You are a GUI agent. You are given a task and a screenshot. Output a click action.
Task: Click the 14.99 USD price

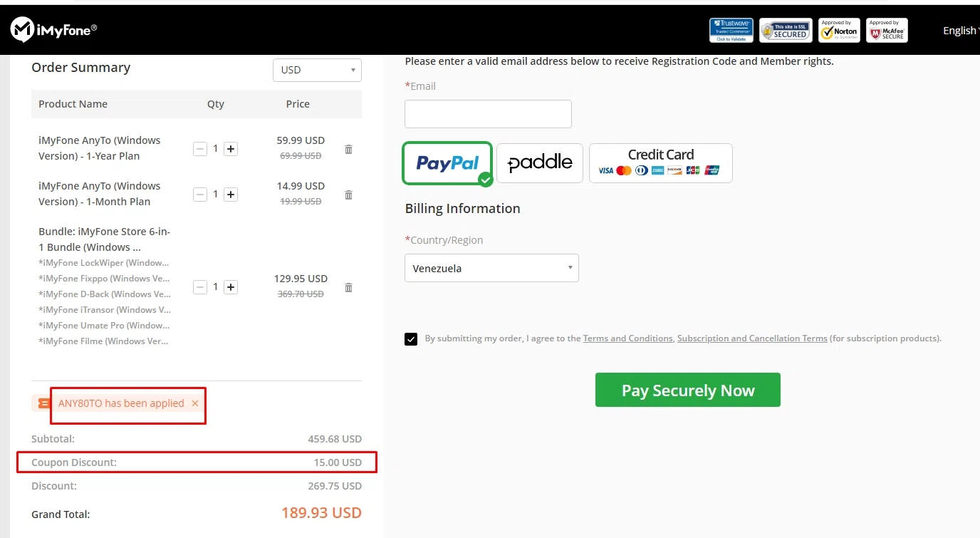[301, 186]
